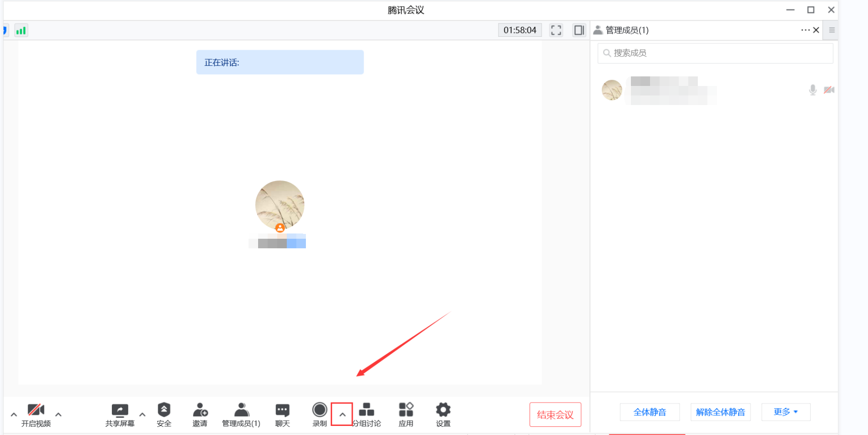Open Breakout Rooms (分组讨论)

[x=367, y=415]
